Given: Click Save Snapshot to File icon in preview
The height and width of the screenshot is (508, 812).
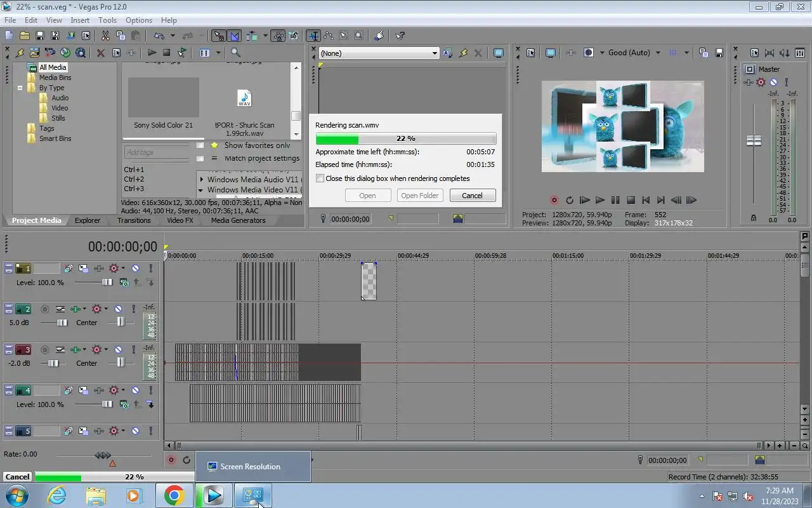Looking at the screenshot, I should click(719, 53).
